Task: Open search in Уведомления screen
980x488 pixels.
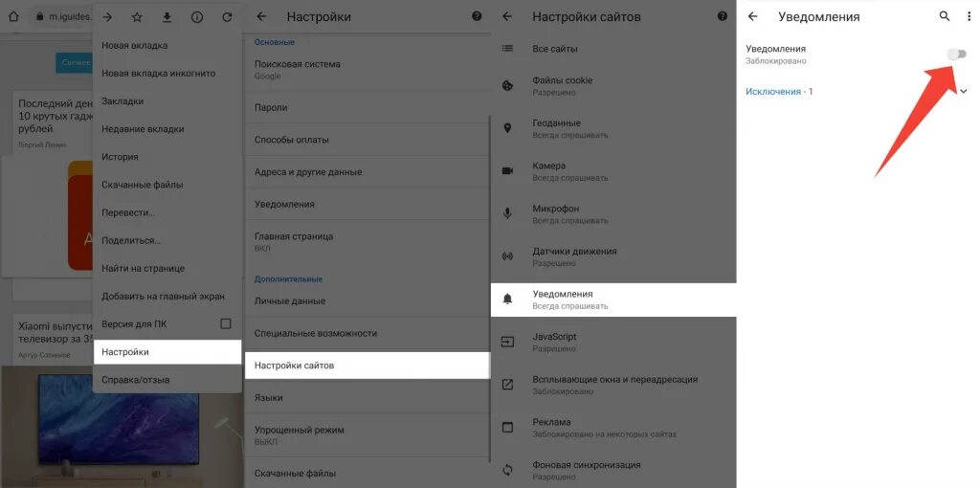Action: pos(945,16)
